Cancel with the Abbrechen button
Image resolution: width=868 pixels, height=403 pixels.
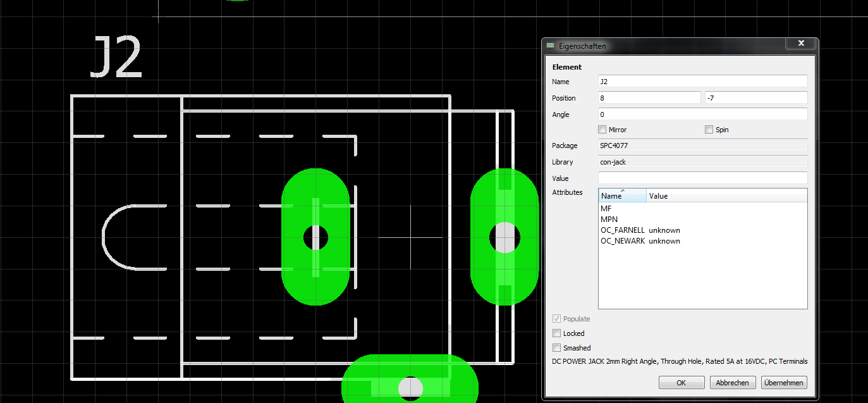[x=733, y=383]
